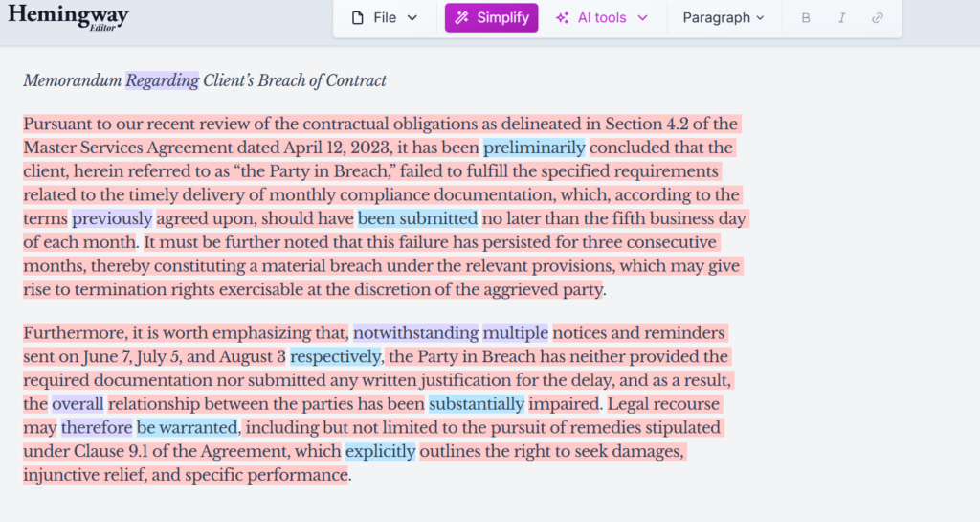Screen dimensions: 980x522
Task: Click the File document icon
Action: (x=358, y=18)
